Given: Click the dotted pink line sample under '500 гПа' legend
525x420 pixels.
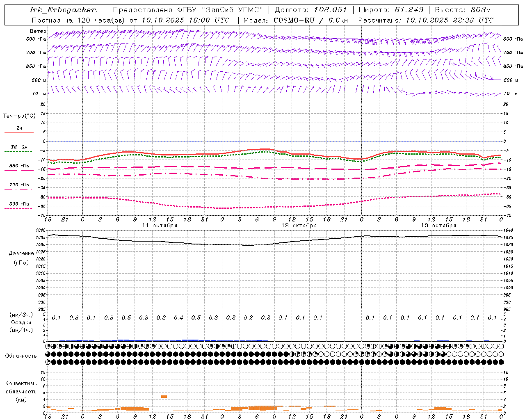Looking at the screenshot, I should point(18,208).
